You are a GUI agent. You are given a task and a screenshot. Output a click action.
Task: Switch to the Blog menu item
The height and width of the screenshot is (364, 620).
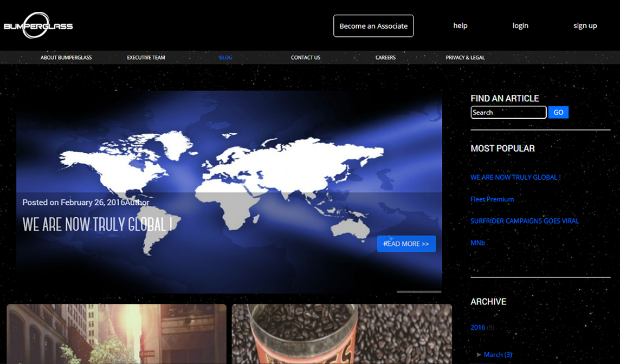[225, 57]
